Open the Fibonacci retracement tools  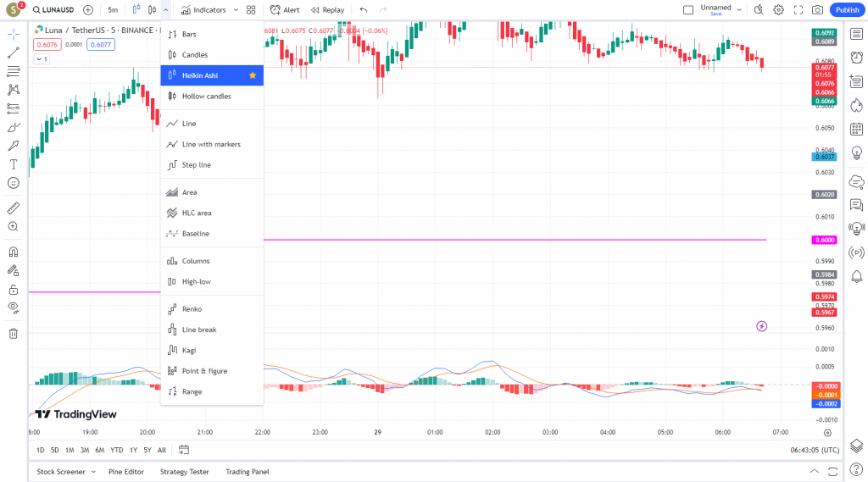[x=14, y=71]
